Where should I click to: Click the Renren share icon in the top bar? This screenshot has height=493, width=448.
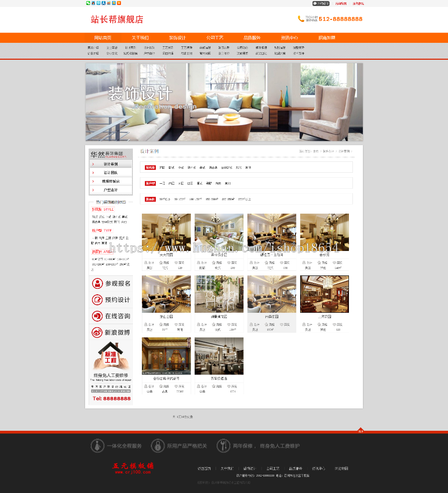104,3
